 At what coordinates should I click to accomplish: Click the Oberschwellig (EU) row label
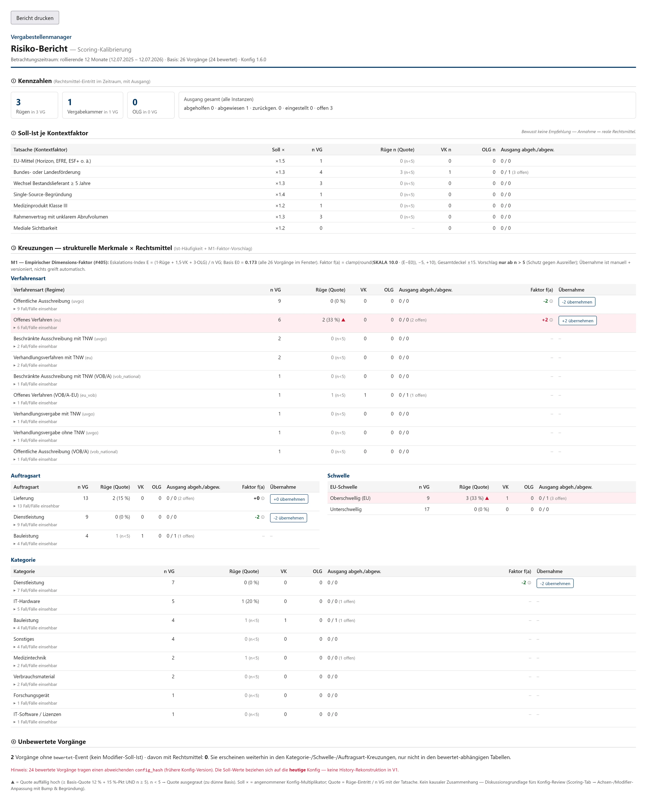tap(350, 498)
